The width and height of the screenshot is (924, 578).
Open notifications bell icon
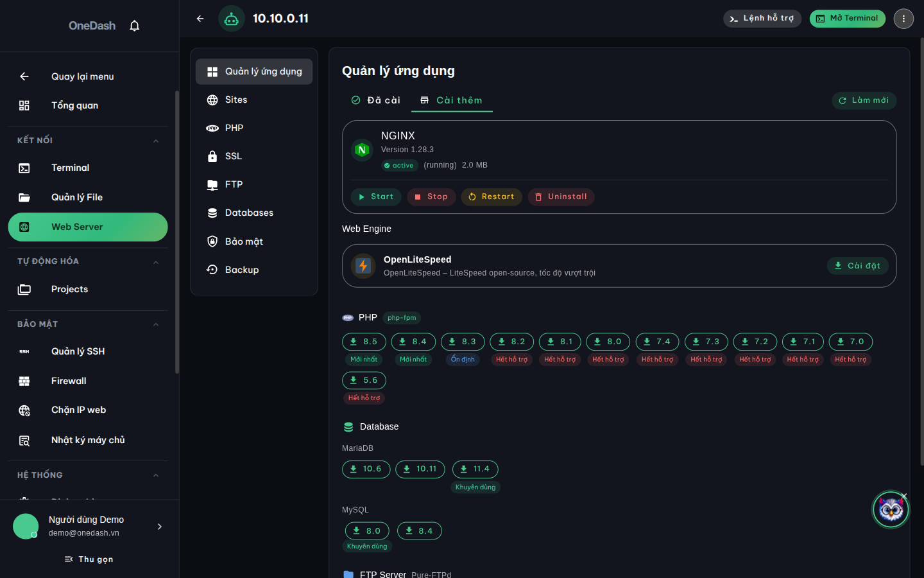click(x=134, y=26)
